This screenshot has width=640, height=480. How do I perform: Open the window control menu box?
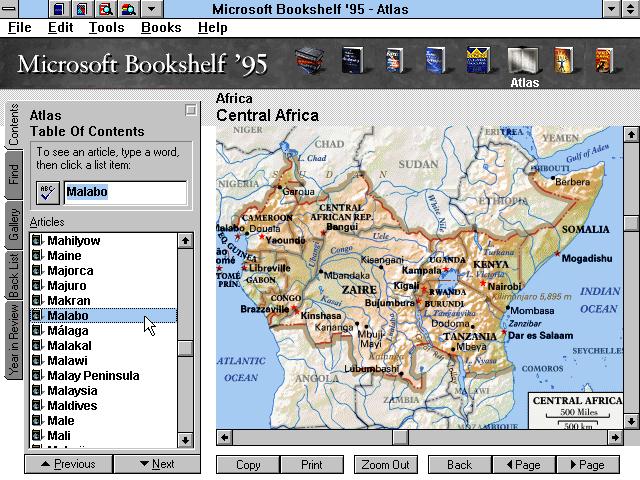pos(9,9)
